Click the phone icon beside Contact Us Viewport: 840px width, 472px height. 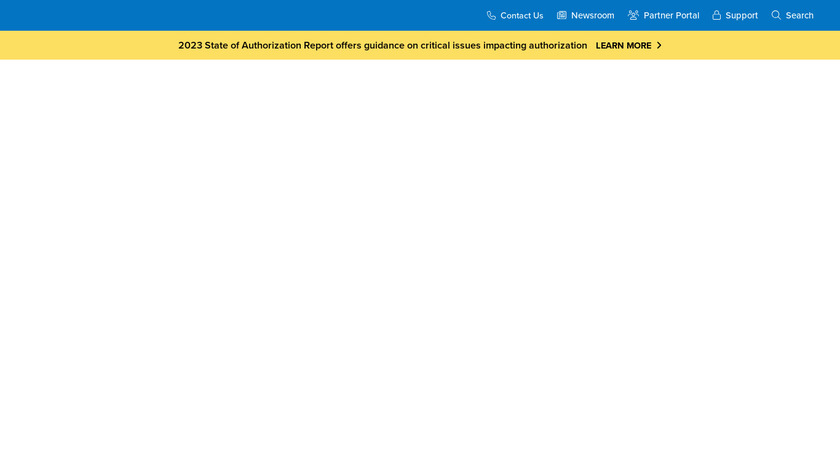(491, 16)
